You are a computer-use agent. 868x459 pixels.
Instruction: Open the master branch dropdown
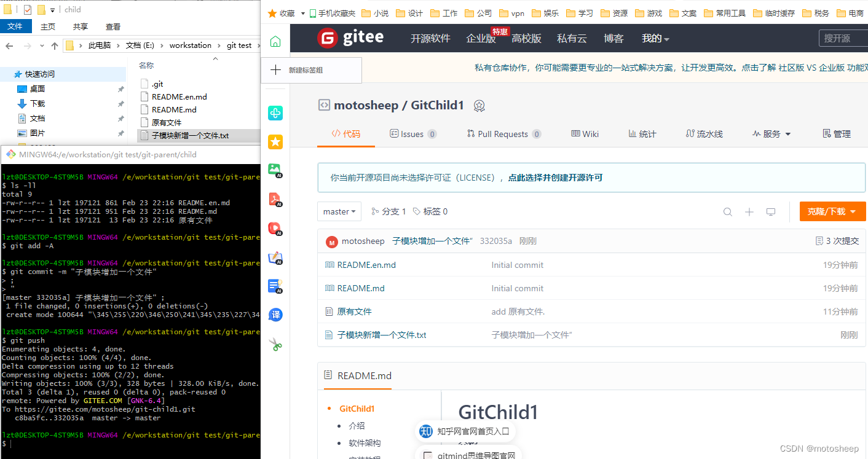coord(339,211)
